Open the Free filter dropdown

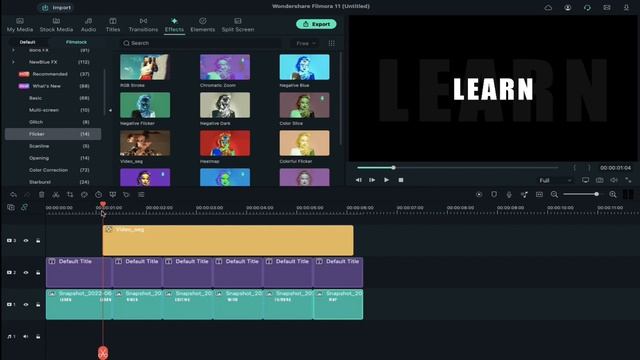[x=305, y=43]
